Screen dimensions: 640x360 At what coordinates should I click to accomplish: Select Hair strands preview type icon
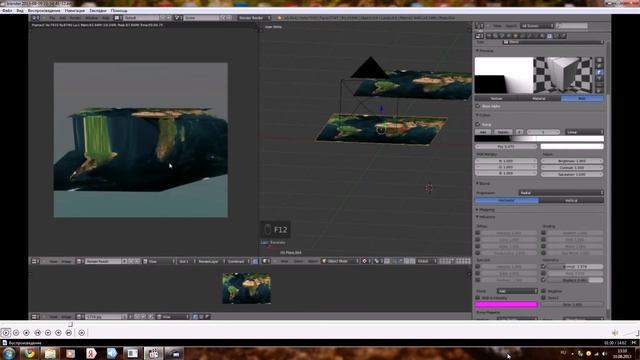[599, 84]
